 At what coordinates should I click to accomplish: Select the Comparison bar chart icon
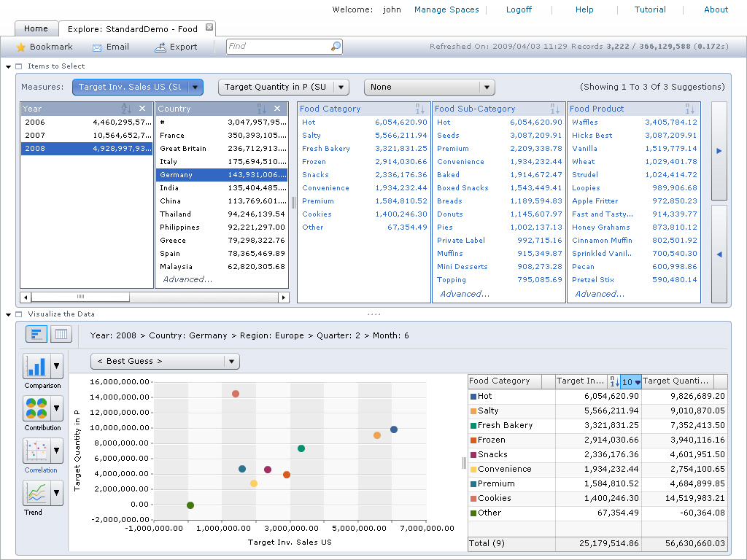36,366
